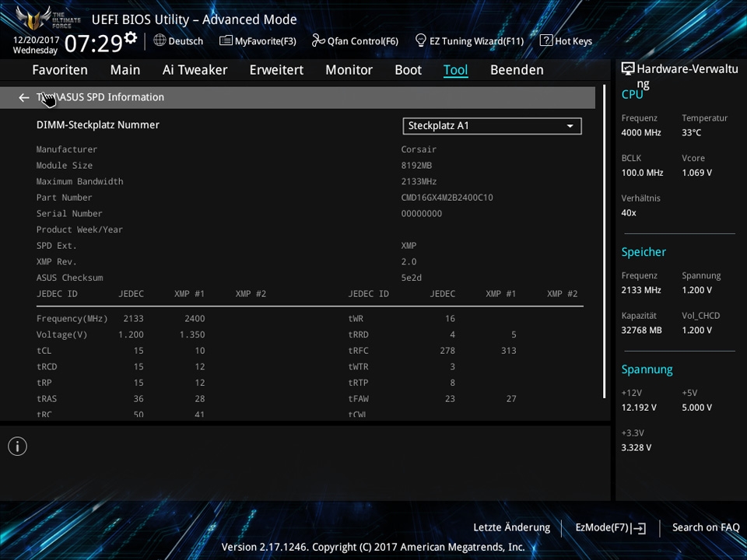This screenshot has width=747, height=560.
Task: Click EZ Tuning Wizard(F11) label
Action: pyautogui.click(x=476, y=41)
